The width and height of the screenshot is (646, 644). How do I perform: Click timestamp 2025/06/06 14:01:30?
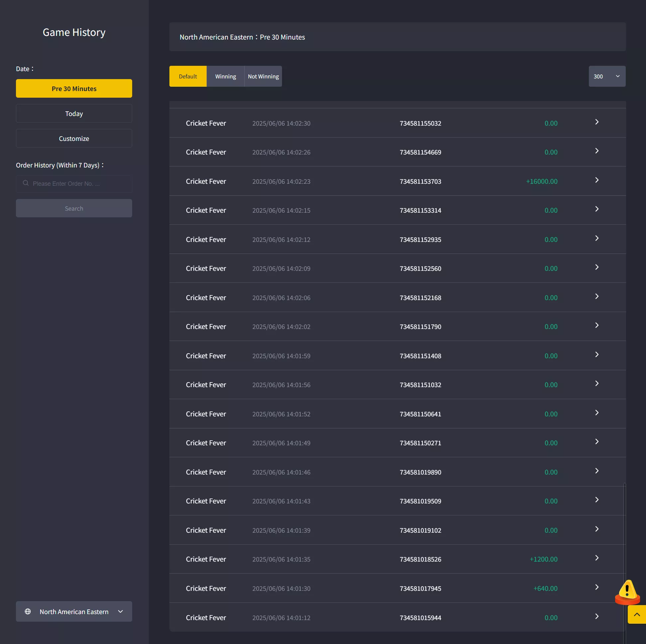pos(281,588)
